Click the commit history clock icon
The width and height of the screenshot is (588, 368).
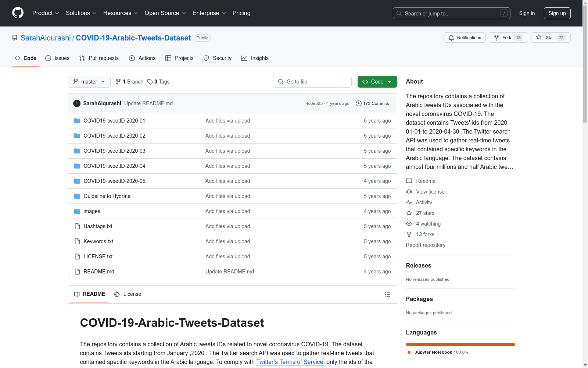pos(359,103)
